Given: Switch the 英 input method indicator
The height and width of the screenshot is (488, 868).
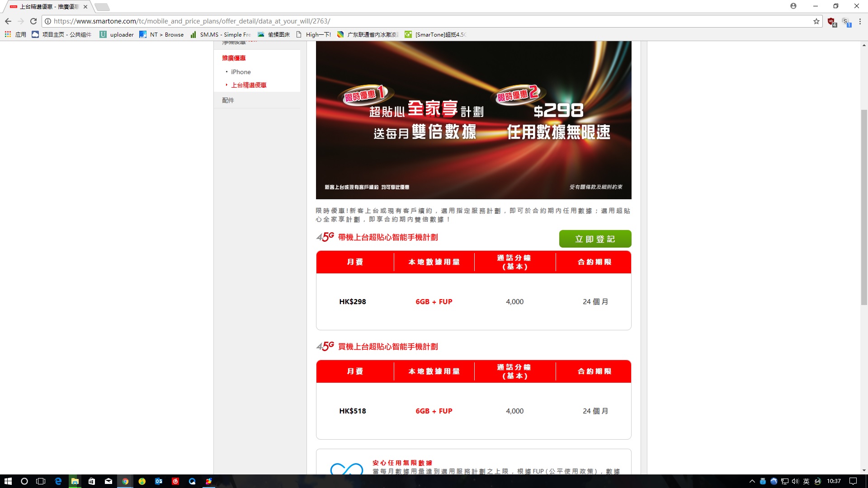Looking at the screenshot, I should (806, 481).
